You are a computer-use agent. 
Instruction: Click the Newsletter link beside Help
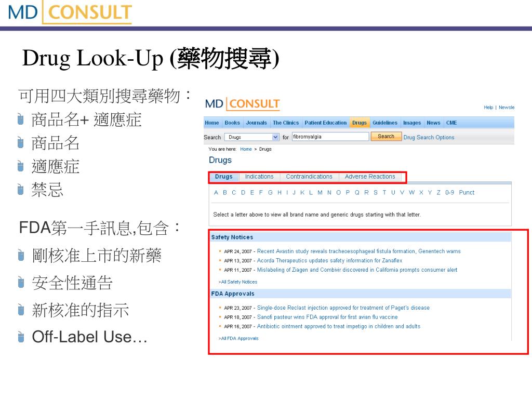pyautogui.click(x=506, y=107)
